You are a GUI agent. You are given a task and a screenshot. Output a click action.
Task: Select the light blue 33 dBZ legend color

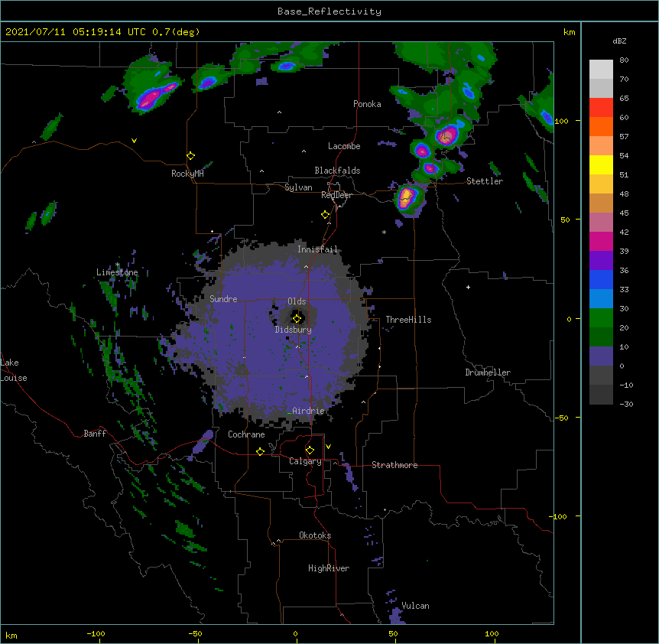click(601, 298)
